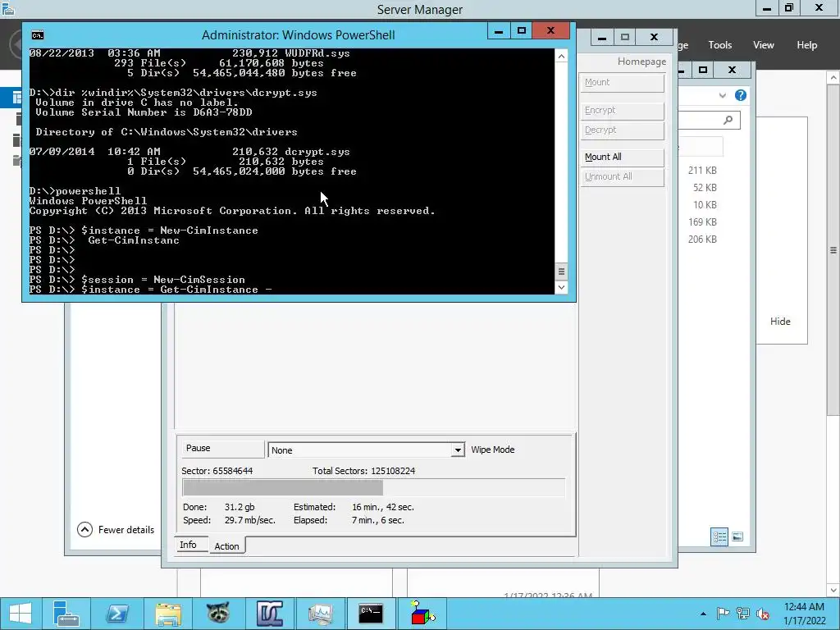Click the Unmount All button
Viewport: 840px width, 630px height.
622,177
